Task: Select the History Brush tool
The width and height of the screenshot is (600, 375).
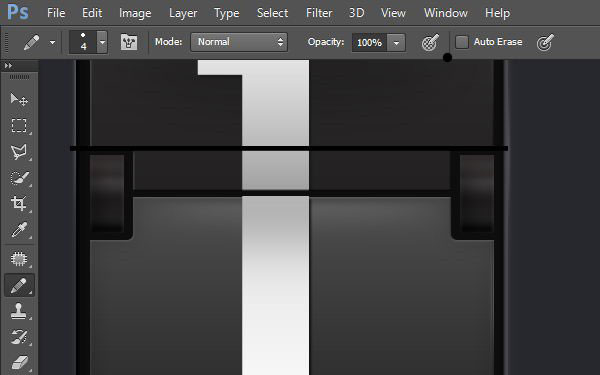Action: pos(19,337)
